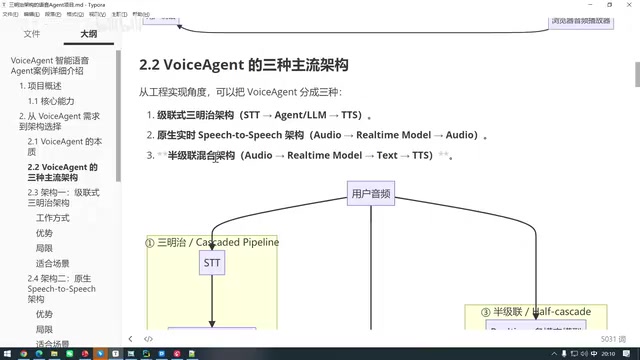Click paragraph 从工程实现角度，可以把 VoiceAgent 分成三种
The height and width of the screenshot is (360, 640).
(240, 92)
